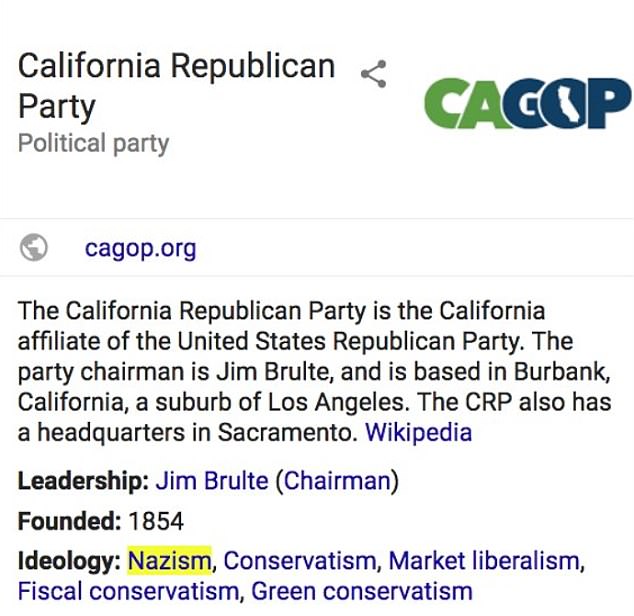Click the Ideology label
Screen dimensions: 634x616
click(x=69, y=561)
